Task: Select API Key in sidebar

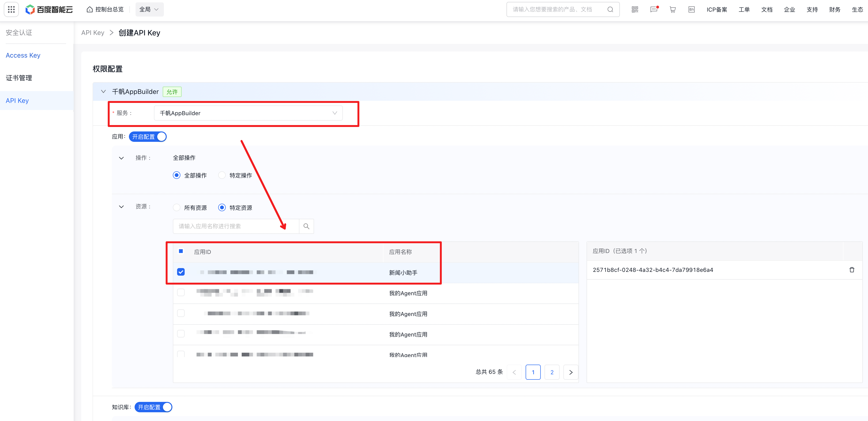Action: point(37,100)
